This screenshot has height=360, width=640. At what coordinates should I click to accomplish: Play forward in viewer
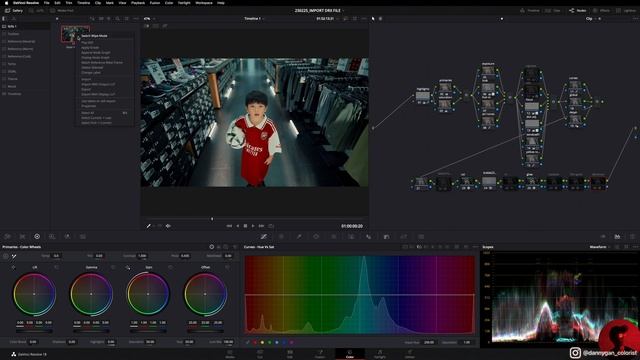click(x=253, y=226)
